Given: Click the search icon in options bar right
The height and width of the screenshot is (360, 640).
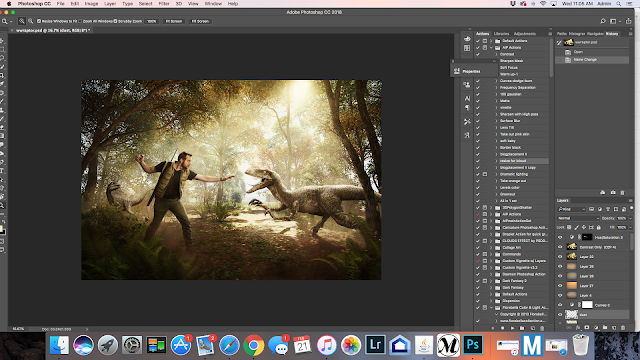Looking at the screenshot, I should click(x=603, y=21).
